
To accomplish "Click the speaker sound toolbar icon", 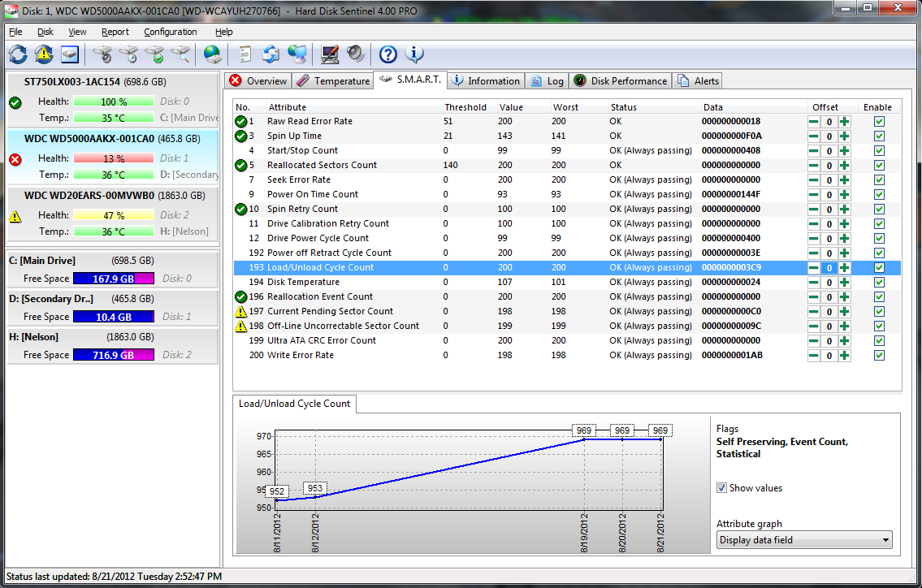I will point(355,54).
